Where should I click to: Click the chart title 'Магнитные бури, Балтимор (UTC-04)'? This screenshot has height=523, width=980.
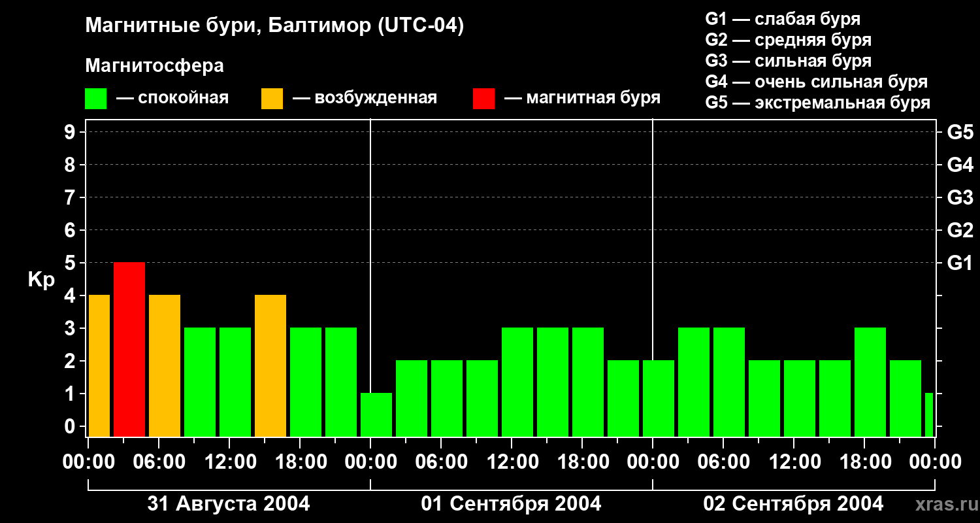274,26
